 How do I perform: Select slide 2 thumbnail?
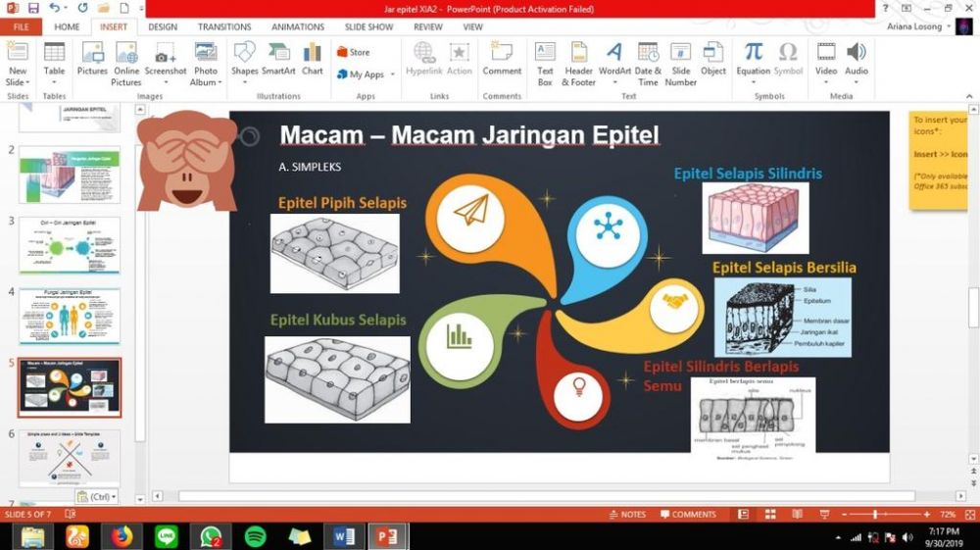70,175
